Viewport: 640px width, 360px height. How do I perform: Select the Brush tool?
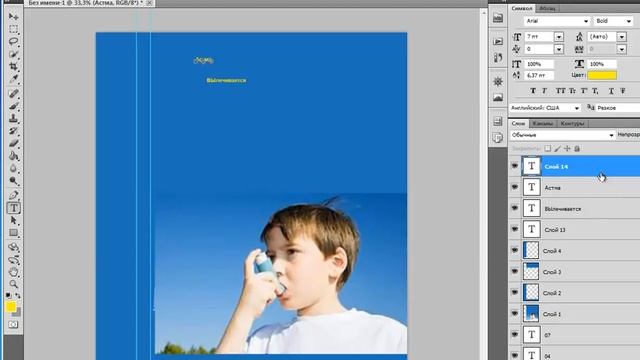(13, 106)
